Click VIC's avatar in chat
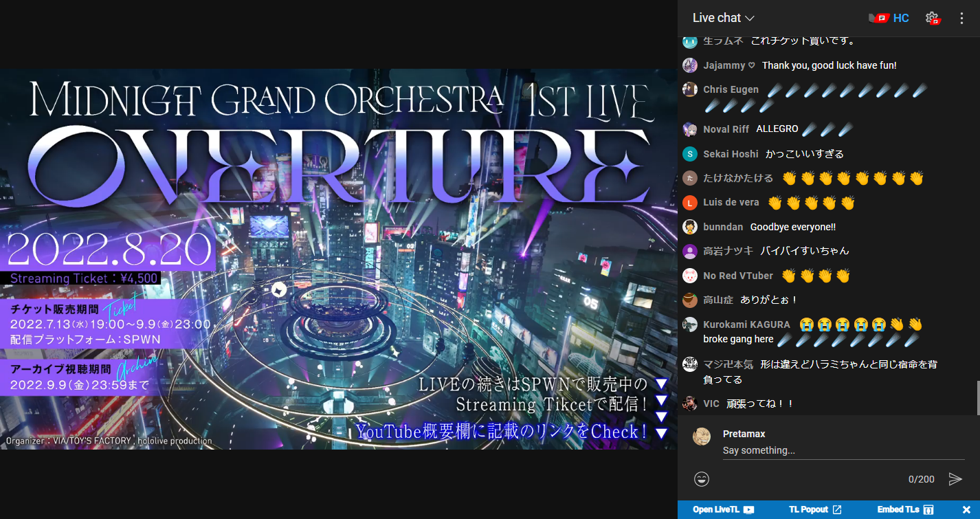Image resolution: width=980 pixels, height=519 pixels. pyautogui.click(x=690, y=404)
